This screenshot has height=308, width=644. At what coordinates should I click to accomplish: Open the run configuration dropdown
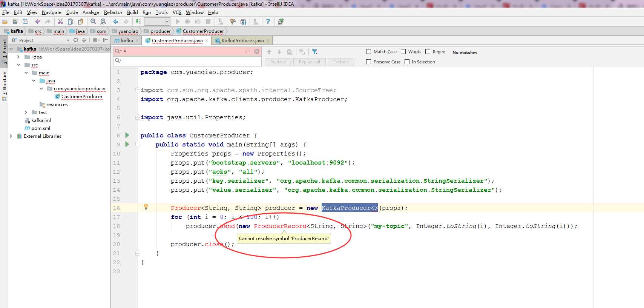pos(157,22)
